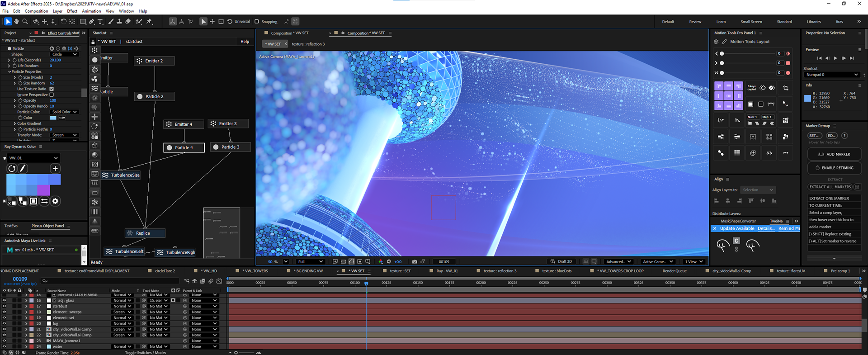This screenshot has width=868, height=355.
Task: Select the Hand tool in the toolbar
Action: tap(17, 21)
